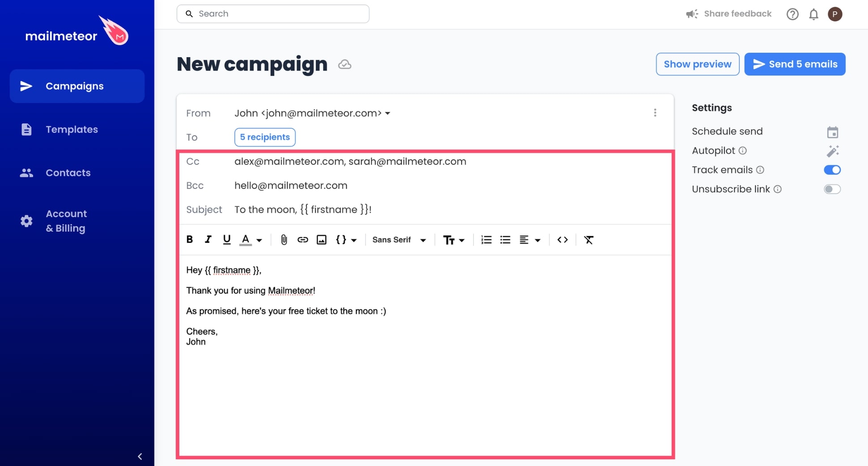View info about Track emails
The image size is (868, 466).
point(760,170)
